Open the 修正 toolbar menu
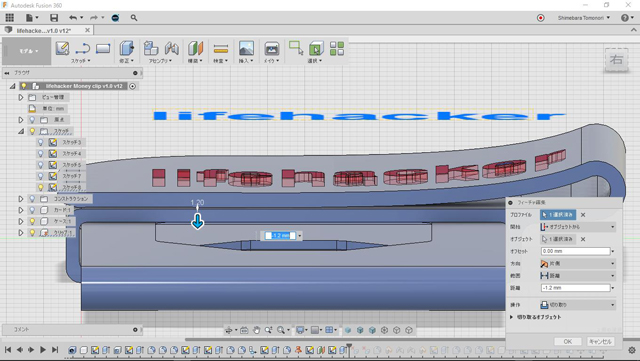The image size is (640, 361). pyautogui.click(x=127, y=61)
